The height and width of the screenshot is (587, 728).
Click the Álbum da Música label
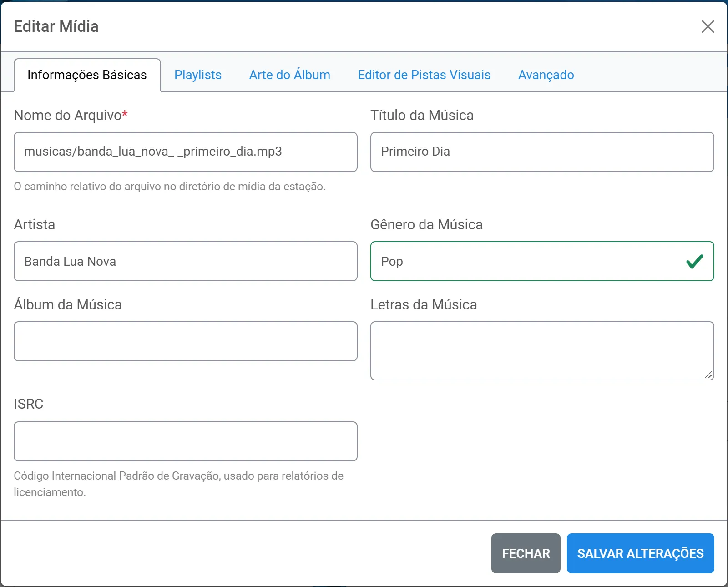click(68, 305)
